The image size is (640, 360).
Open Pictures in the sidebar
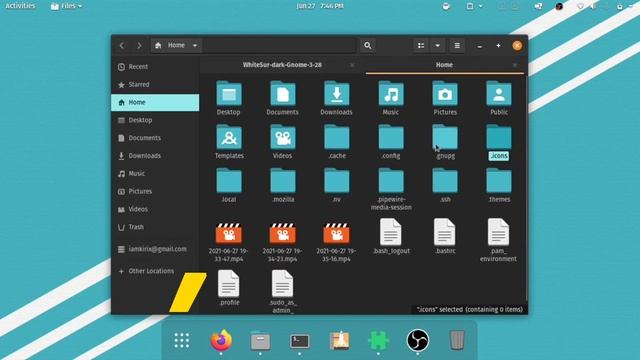[155, 191]
